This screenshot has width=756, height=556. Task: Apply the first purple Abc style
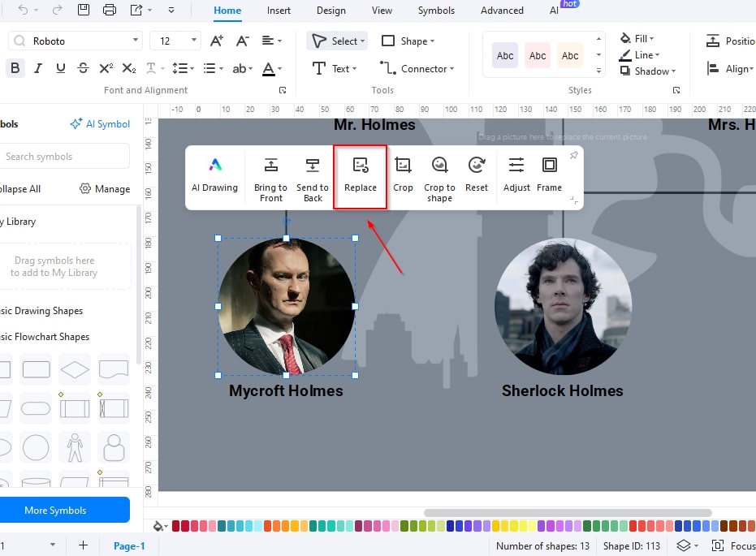pos(505,55)
